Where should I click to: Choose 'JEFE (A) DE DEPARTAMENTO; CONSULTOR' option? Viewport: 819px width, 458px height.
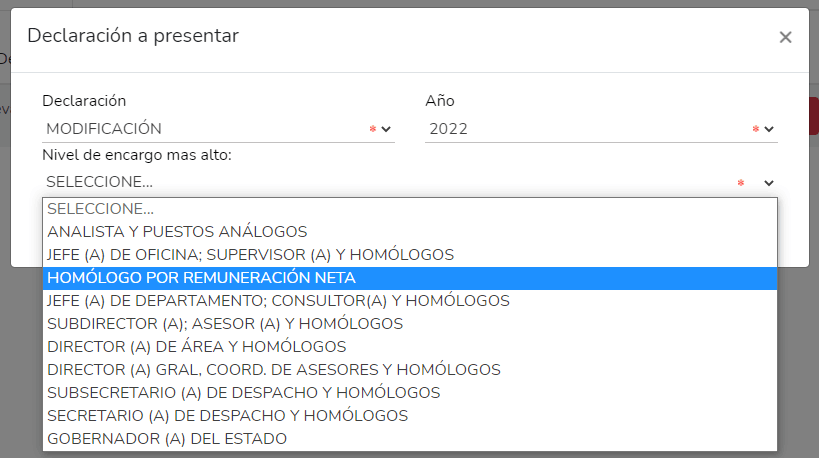tap(278, 301)
